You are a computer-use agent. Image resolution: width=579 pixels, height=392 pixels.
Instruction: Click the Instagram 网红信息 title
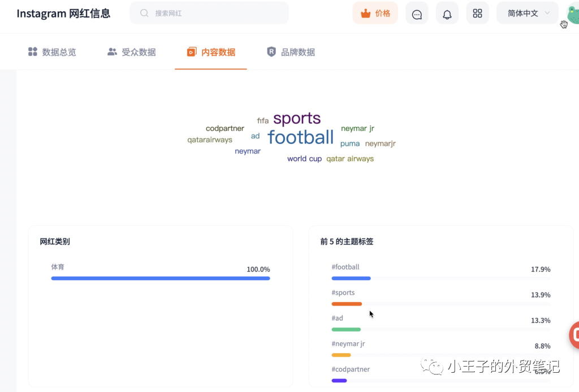click(63, 14)
